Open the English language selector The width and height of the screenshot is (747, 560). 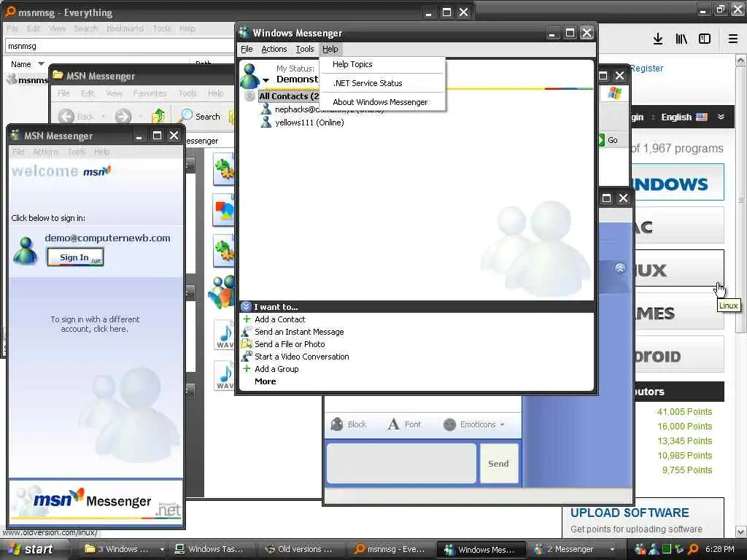(684, 117)
